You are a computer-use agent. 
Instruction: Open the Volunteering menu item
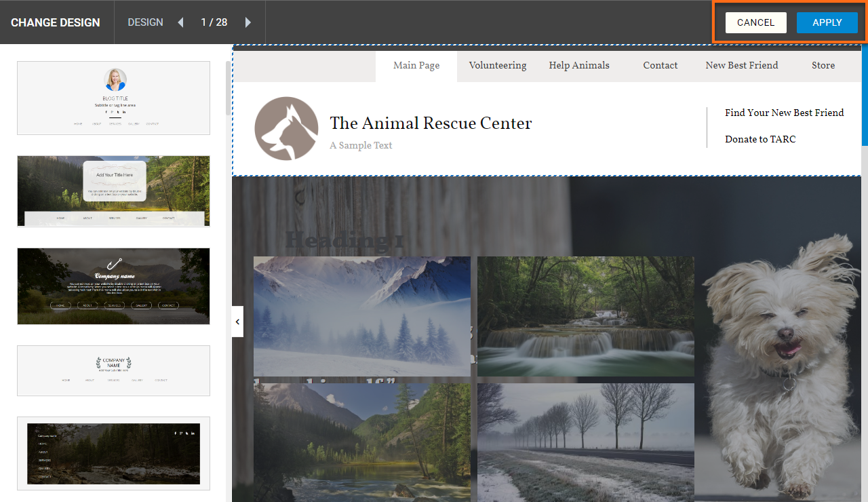498,66
